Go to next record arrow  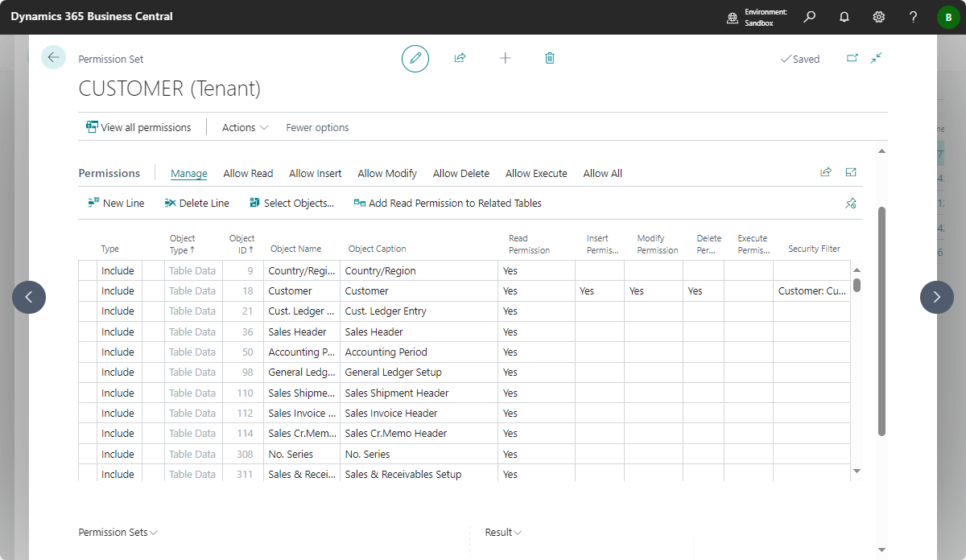pos(937,297)
